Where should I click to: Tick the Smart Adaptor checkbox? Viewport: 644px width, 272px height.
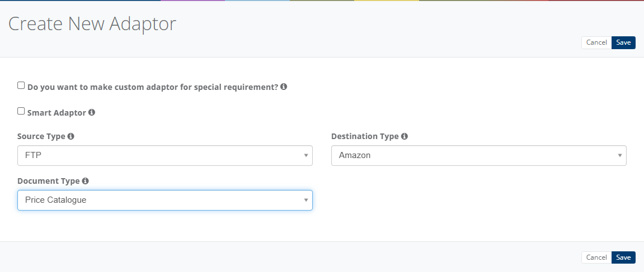21,111
